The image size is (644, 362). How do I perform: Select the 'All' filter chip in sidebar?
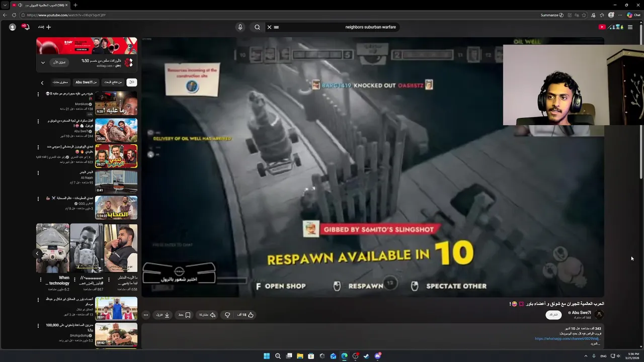point(131,82)
